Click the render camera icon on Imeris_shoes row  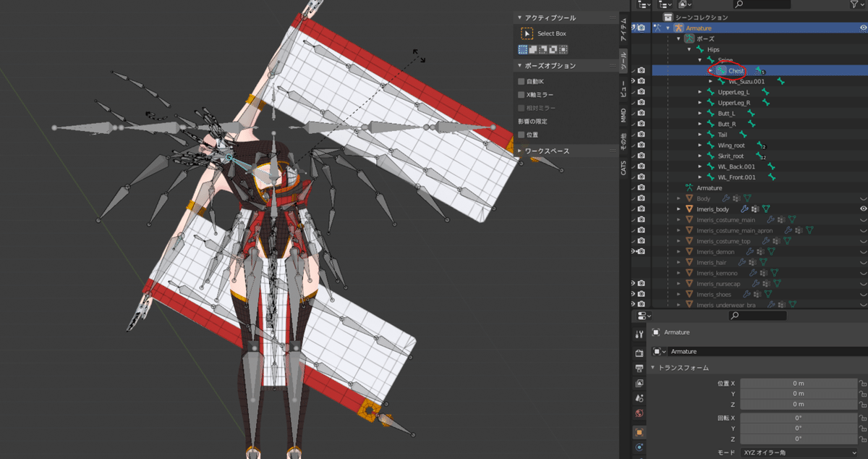click(642, 294)
